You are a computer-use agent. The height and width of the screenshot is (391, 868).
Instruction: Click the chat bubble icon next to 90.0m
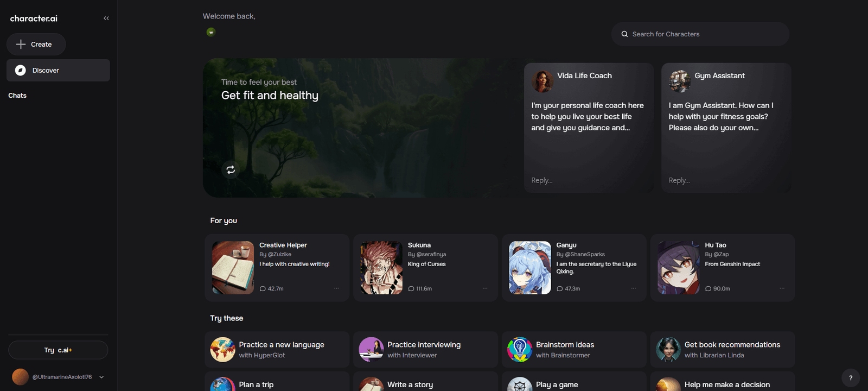[709, 289]
